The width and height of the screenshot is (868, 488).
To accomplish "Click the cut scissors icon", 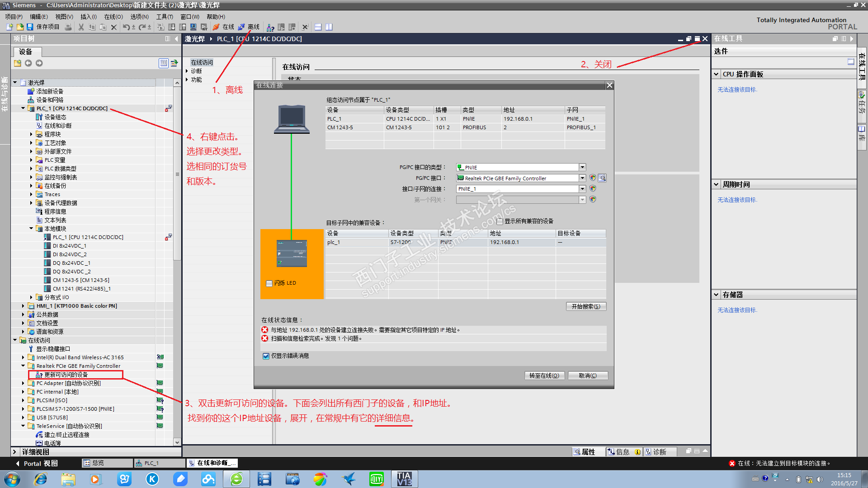I will tap(81, 27).
